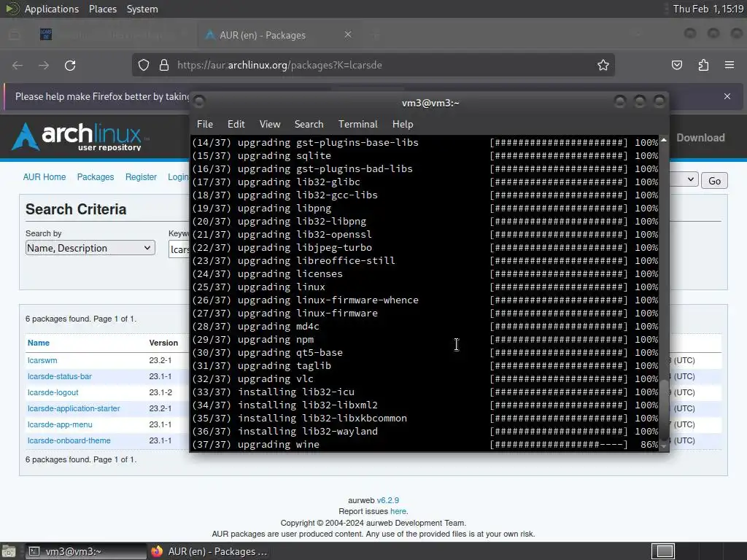747x560 pixels.
Task: Open the Pocket save icon
Action: (677, 65)
